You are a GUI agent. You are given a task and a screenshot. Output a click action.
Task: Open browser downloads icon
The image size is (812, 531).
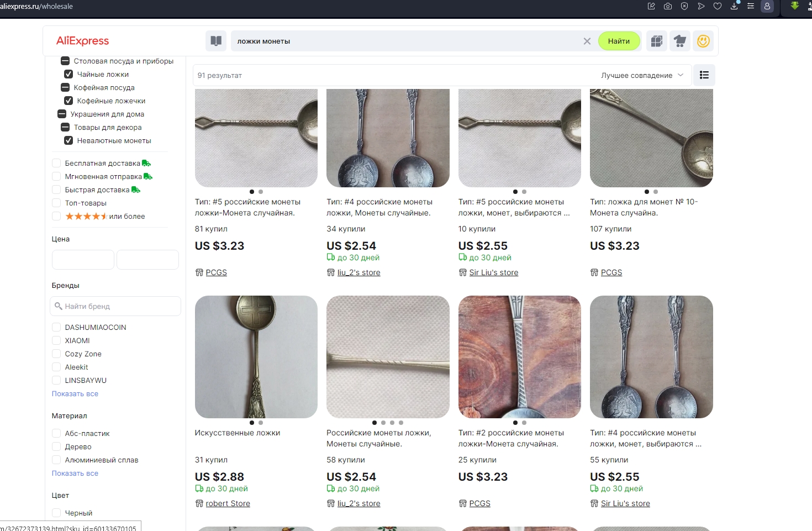(734, 6)
